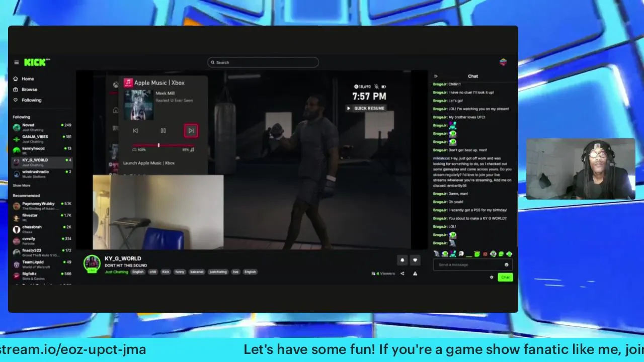The height and width of the screenshot is (362, 644).
Task: Pause the Apple Music track
Action: tap(163, 131)
